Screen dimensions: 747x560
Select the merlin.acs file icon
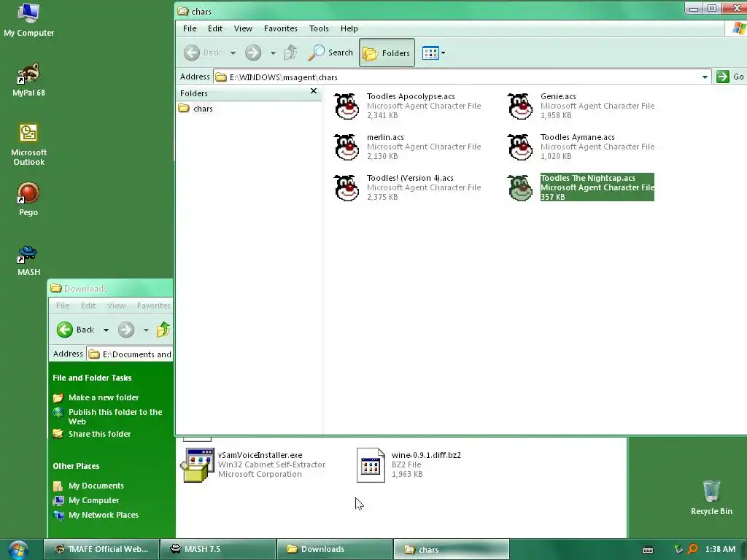pos(347,147)
